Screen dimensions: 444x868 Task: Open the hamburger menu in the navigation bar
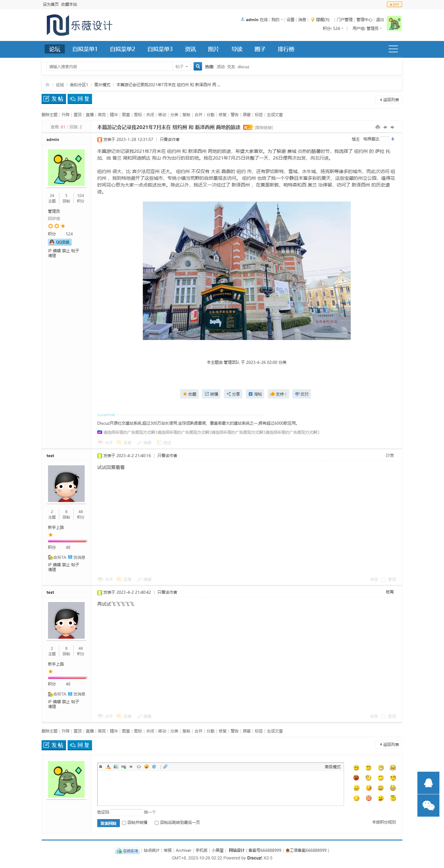click(x=393, y=49)
